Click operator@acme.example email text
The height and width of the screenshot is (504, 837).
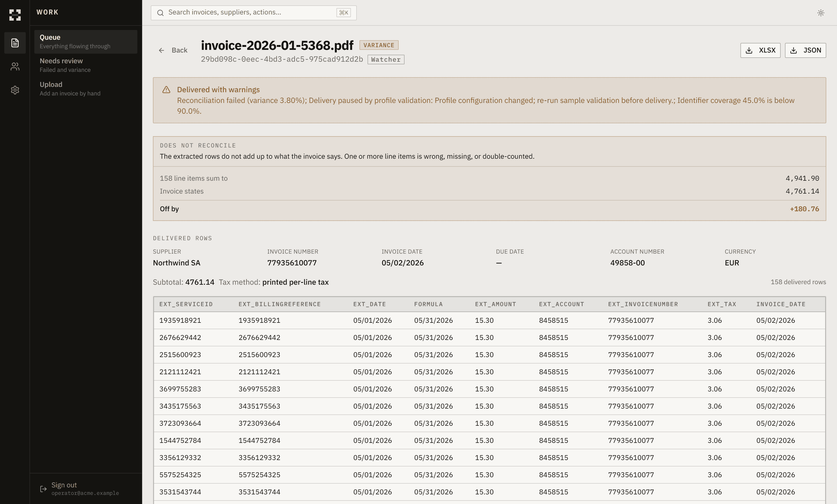click(85, 493)
